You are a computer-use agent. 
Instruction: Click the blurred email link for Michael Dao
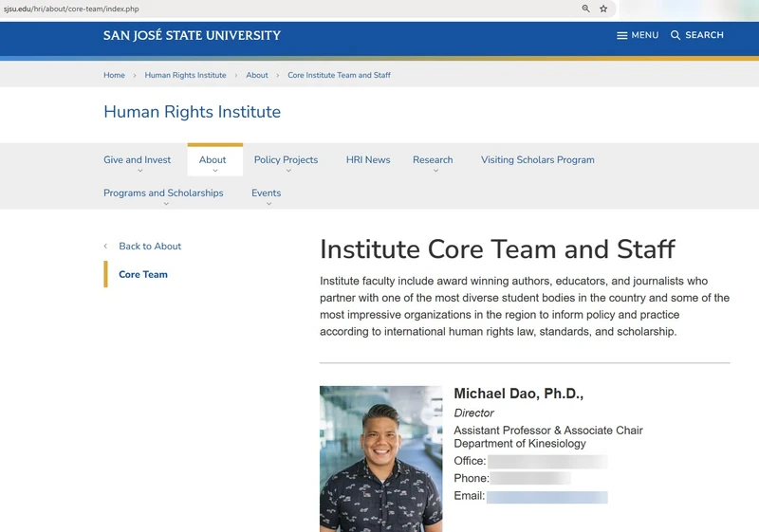coord(547,497)
